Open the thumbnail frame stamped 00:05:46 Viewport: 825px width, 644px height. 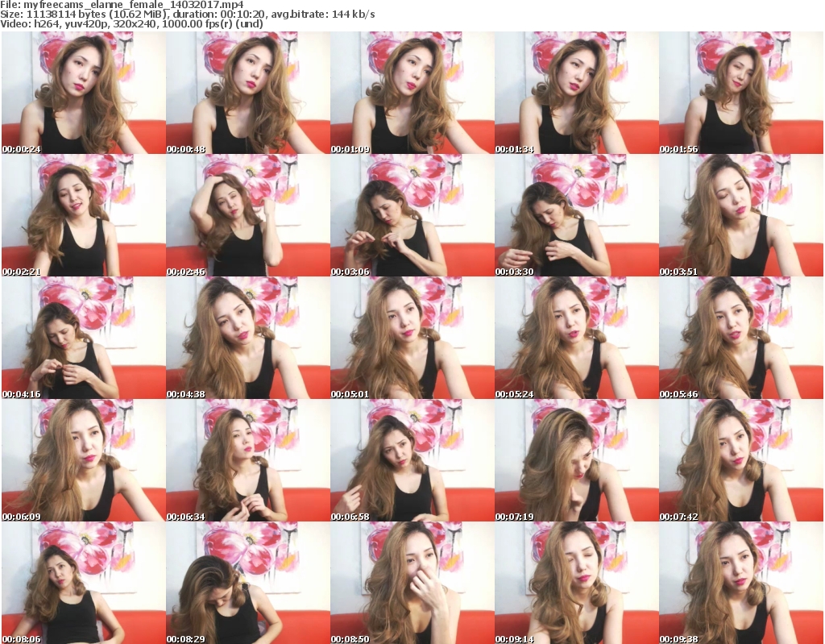point(741,338)
